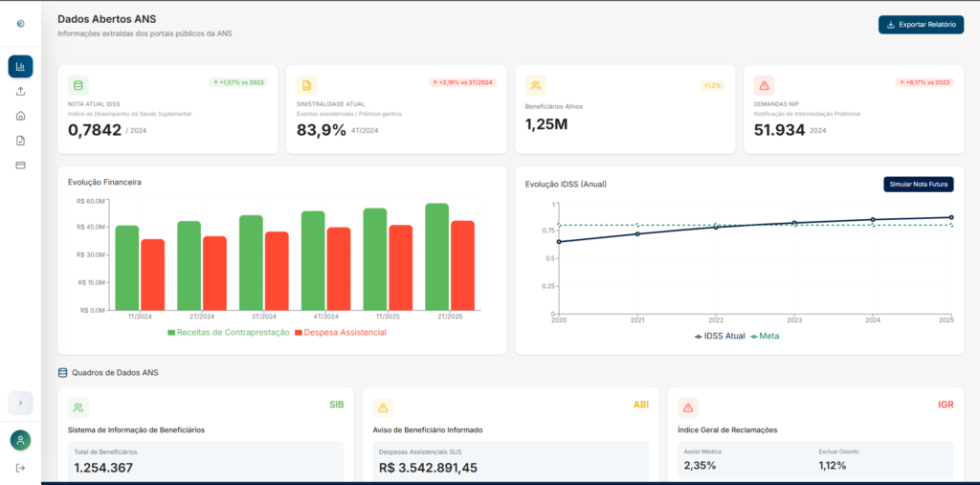Open the SIB Sistema de Informação de Beneficiários card
This screenshot has height=485, width=980.
(x=206, y=435)
